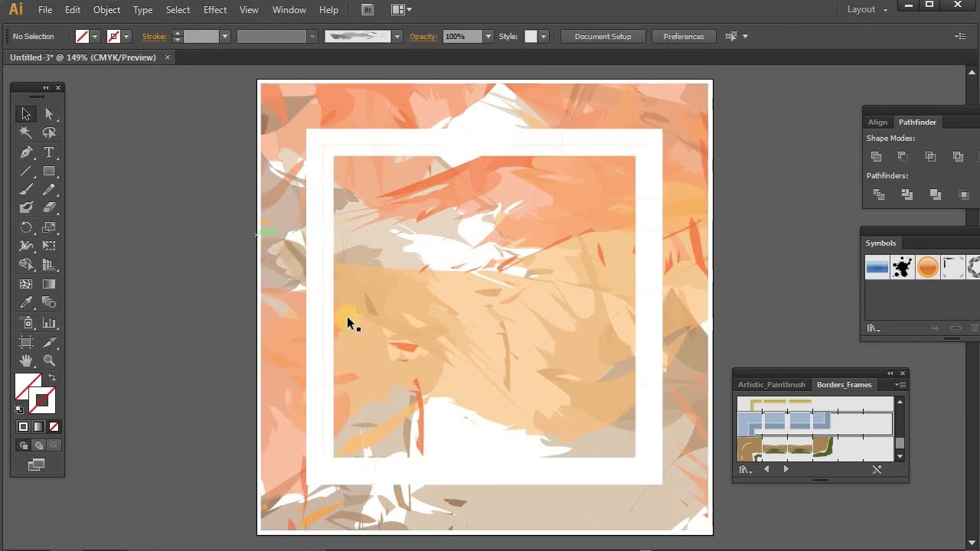This screenshot has height=551, width=980.
Task: Select the Eraser tool
Action: [x=49, y=207]
